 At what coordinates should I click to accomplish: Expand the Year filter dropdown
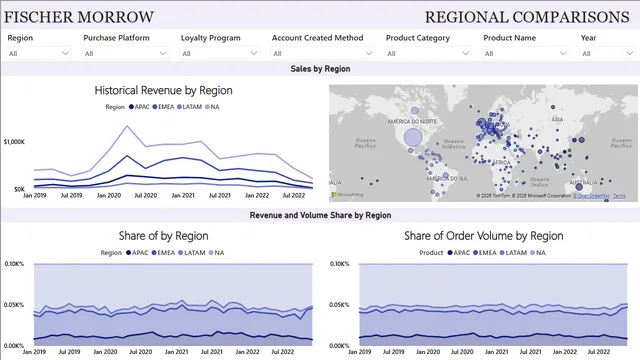607,53
